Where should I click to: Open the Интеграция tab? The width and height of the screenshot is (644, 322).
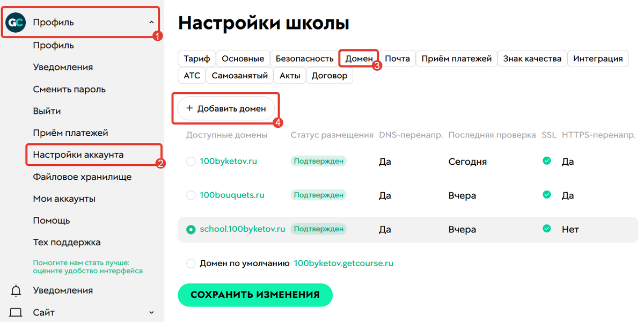pyautogui.click(x=598, y=58)
